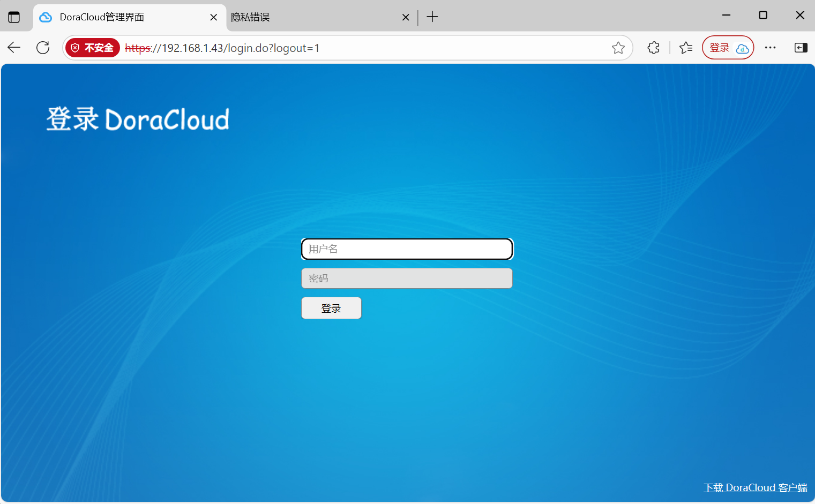Open a new browser tab
This screenshot has width=815, height=504.
coord(432,17)
